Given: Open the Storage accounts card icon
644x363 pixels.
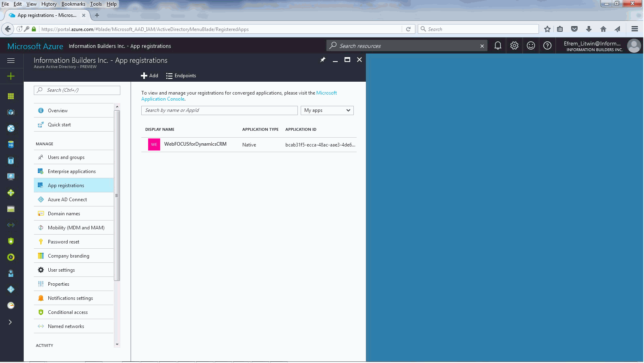Looking at the screenshot, I should (x=11, y=209).
